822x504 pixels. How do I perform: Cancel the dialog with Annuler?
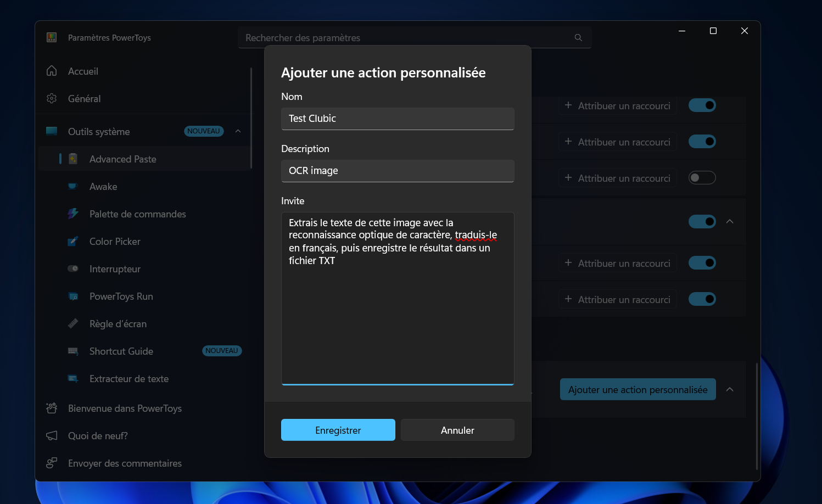[457, 430]
